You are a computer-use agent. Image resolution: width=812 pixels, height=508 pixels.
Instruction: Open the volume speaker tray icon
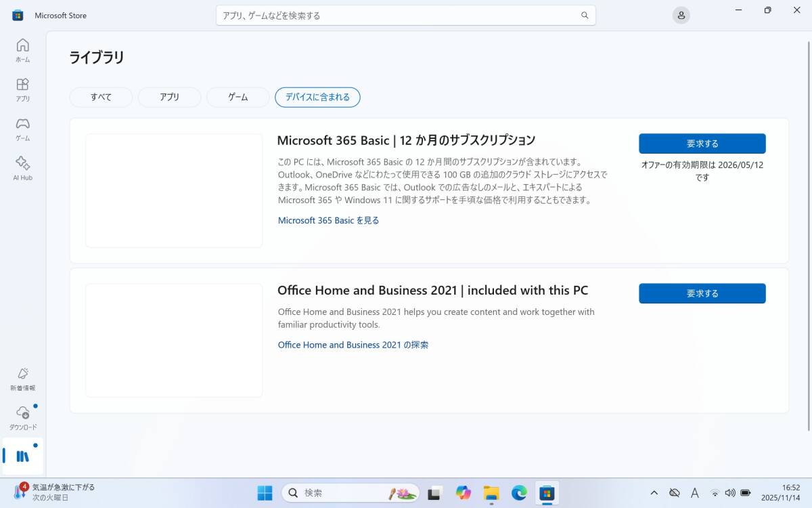tap(729, 493)
